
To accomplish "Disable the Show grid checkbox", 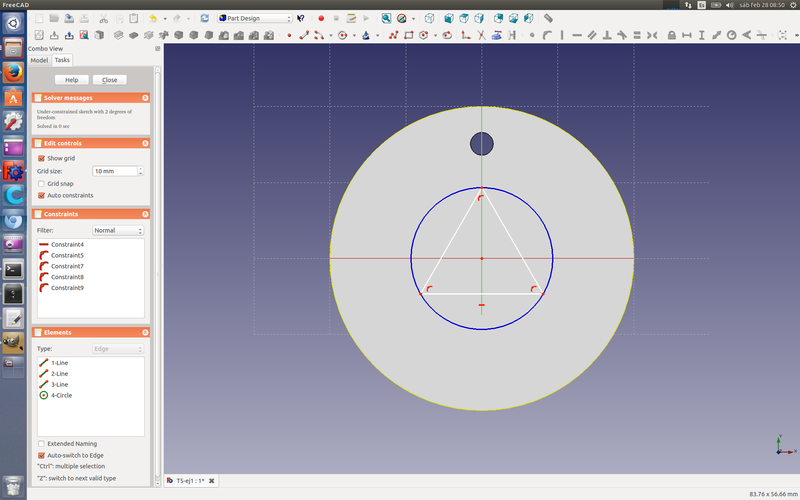I will click(x=41, y=158).
